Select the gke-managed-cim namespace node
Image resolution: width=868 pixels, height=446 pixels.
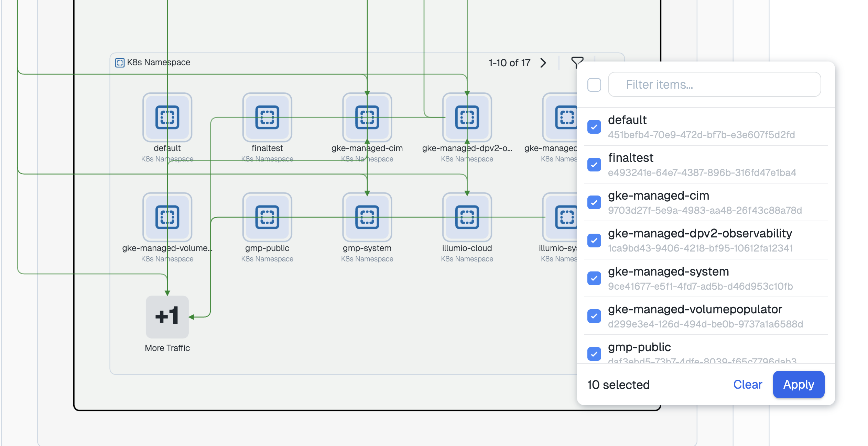[367, 118]
